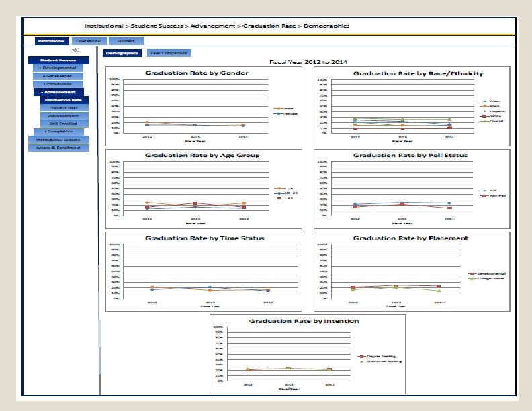
Task: Click the 'Graduation Rate by Age Group' title
Action: (203, 155)
